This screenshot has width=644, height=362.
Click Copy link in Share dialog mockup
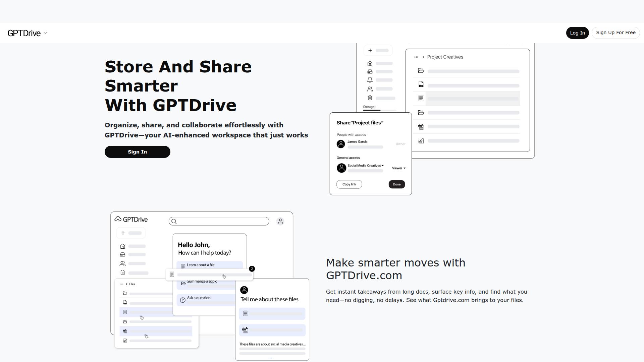[349, 184]
